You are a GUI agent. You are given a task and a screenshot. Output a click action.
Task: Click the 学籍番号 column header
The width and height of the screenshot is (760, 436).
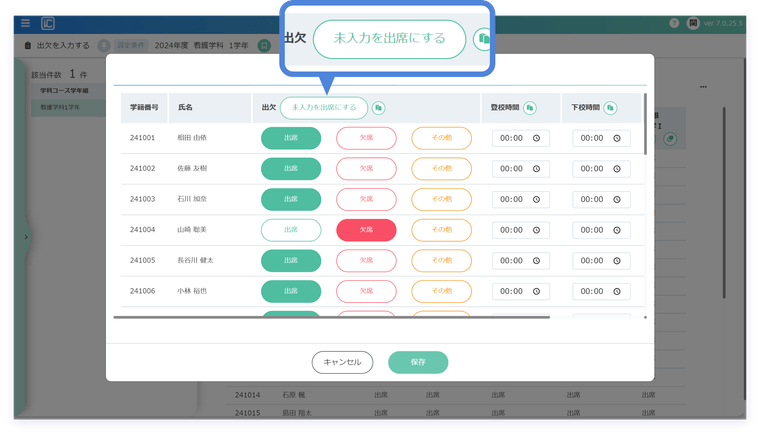(x=144, y=108)
